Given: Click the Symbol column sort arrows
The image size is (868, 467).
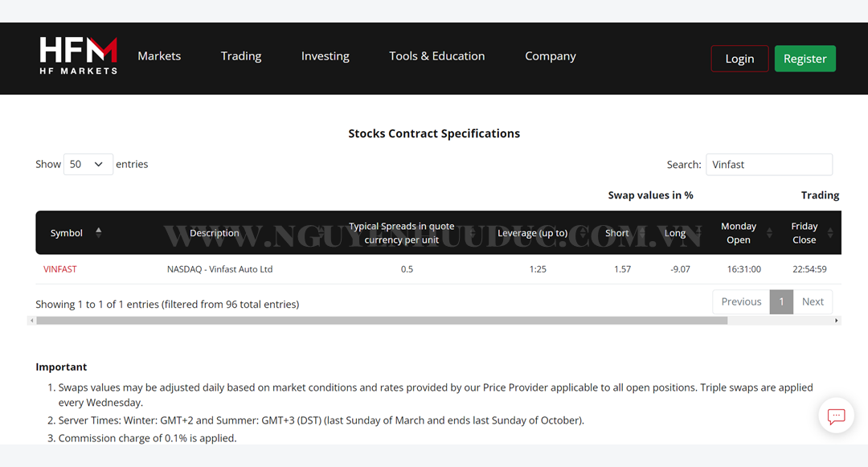Looking at the screenshot, I should pyautogui.click(x=99, y=232).
